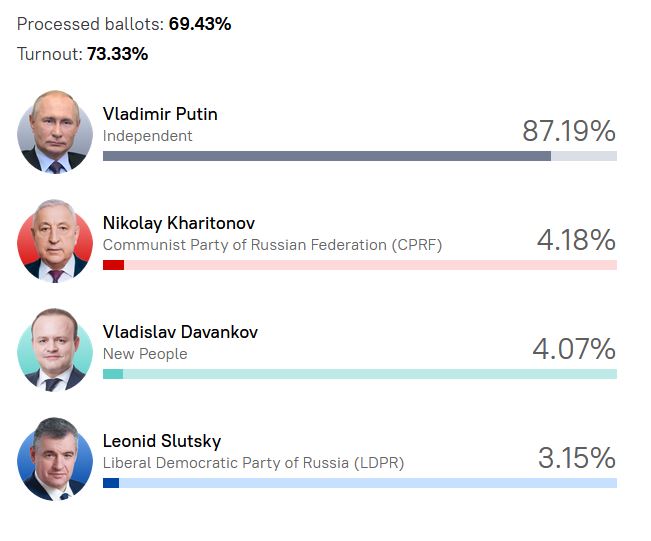Click the photo beside the Nikolay Kharitonov label
This screenshot has height=541, width=651.
coord(55,241)
